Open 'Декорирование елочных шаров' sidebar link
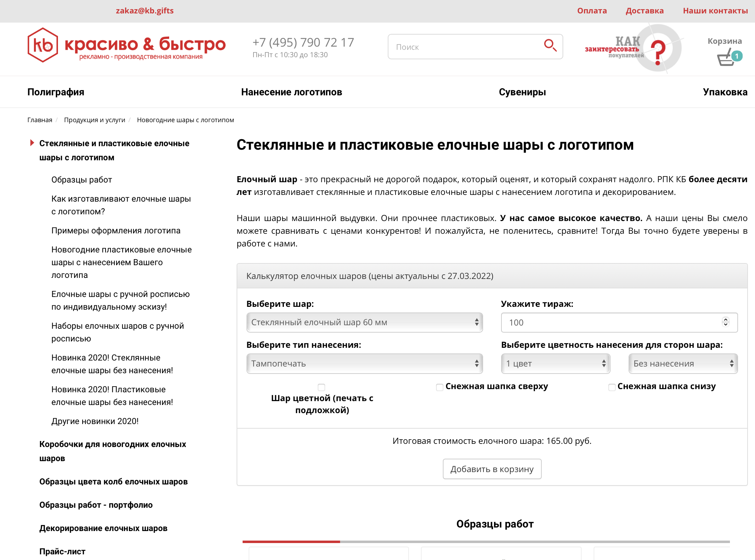 tap(103, 528)
